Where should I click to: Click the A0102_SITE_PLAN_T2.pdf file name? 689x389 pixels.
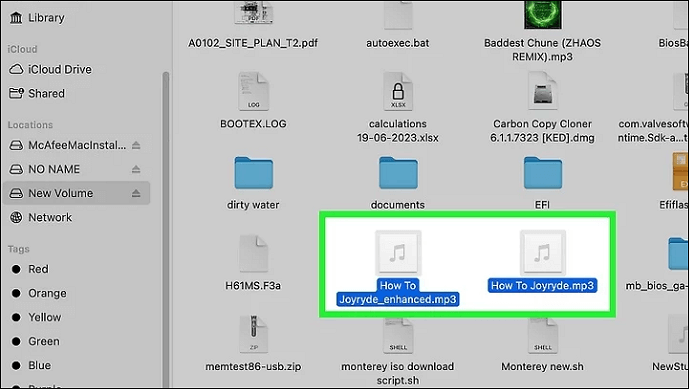point(253,43)
